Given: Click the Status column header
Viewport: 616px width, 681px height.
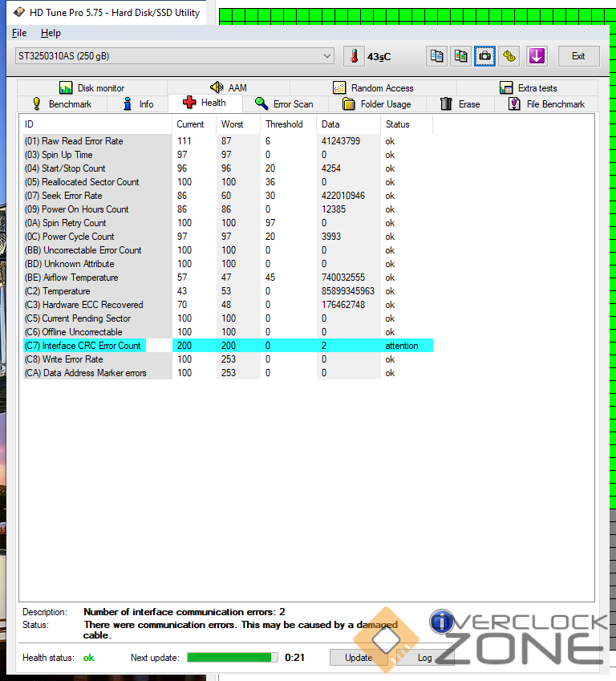Looking at the screenshot, I should pyautogui.click(x=407, y=124).
